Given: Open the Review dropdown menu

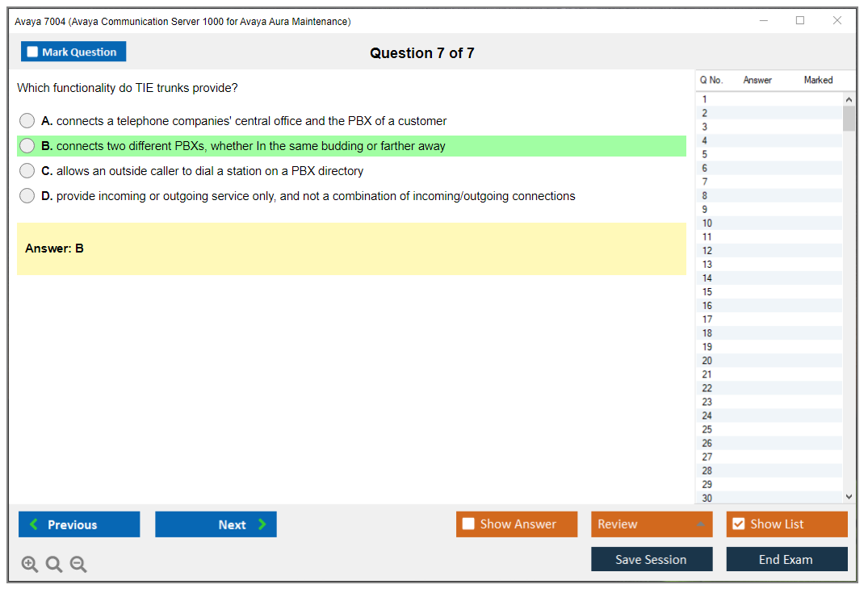Looking at the screenshot, I should [651, 524].
